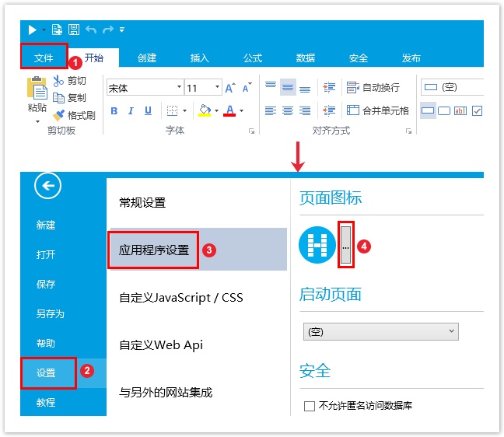The height and width of the screenshot is (437, 504).
Task: Click the ... browse button beside page icon
Action: (346, 246)
